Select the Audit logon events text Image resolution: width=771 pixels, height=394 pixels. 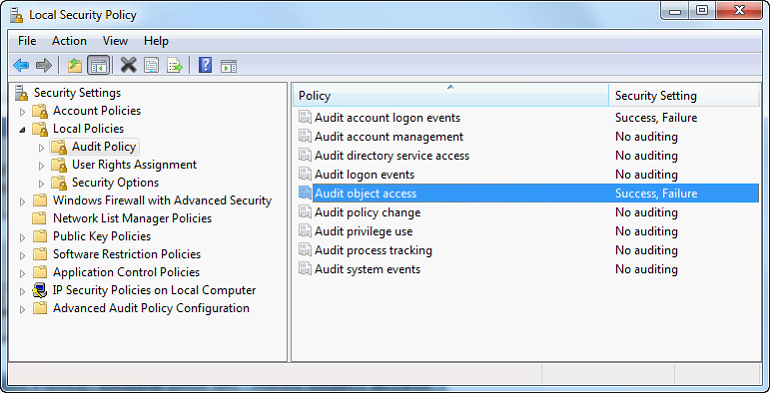pyautogui.click(x=364, y=175)
